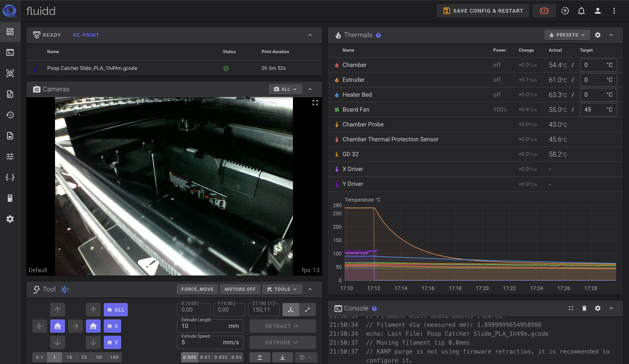Make the camera view fullscreen
Viewport: 629px width, 364px height.
315,103
